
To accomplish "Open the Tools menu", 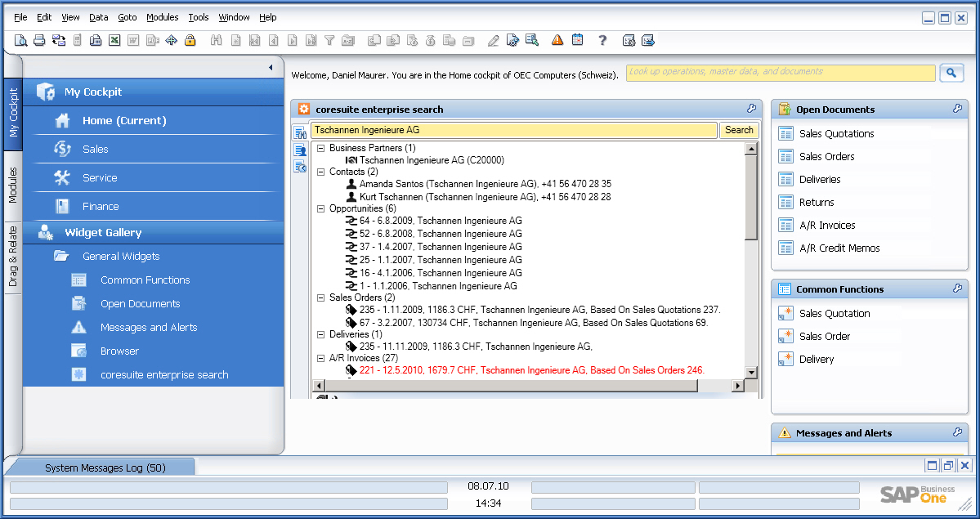I will click(x=198, y=17).
